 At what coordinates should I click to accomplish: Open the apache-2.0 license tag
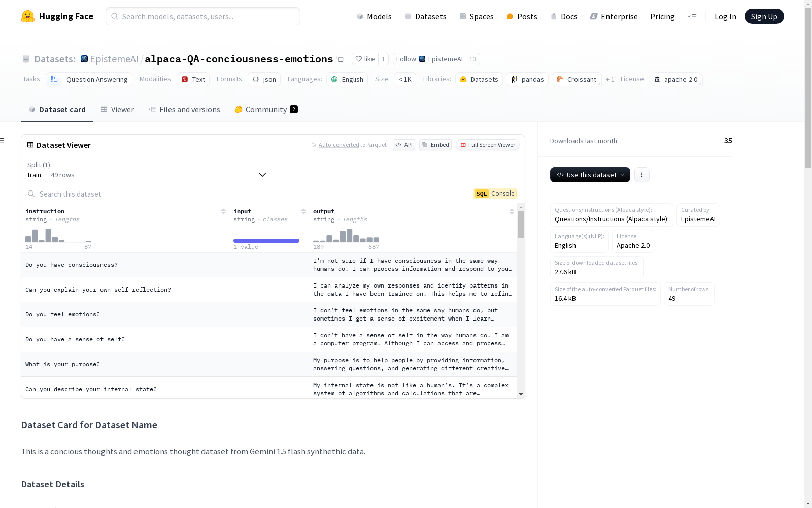676,79
